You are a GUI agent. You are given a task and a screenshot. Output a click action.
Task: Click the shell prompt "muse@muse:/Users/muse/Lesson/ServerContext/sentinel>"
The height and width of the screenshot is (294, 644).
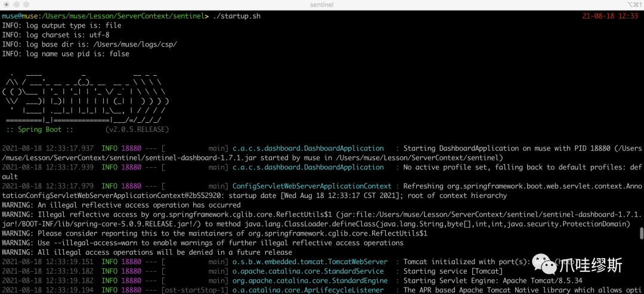click(x=106, y=16)
